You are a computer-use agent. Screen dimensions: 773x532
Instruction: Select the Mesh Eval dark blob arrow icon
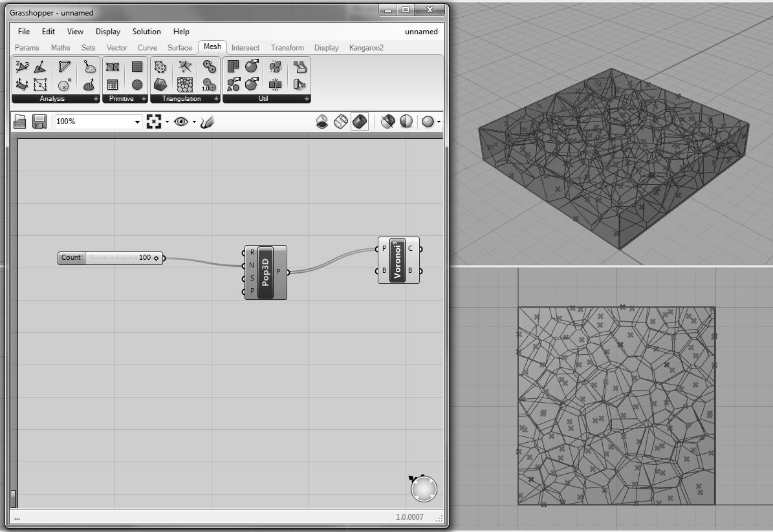coord(89,85)
